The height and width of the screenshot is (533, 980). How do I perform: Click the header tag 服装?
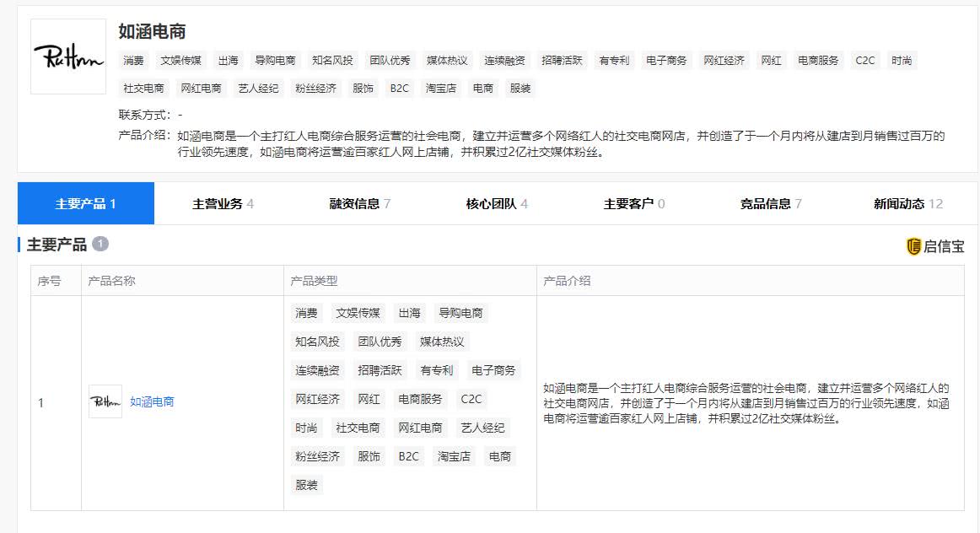(x=520, y=88)
